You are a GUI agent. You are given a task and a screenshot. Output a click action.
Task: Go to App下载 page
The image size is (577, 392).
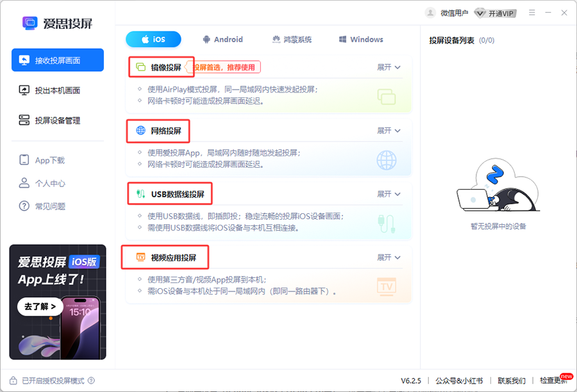[x=42, y=160]
